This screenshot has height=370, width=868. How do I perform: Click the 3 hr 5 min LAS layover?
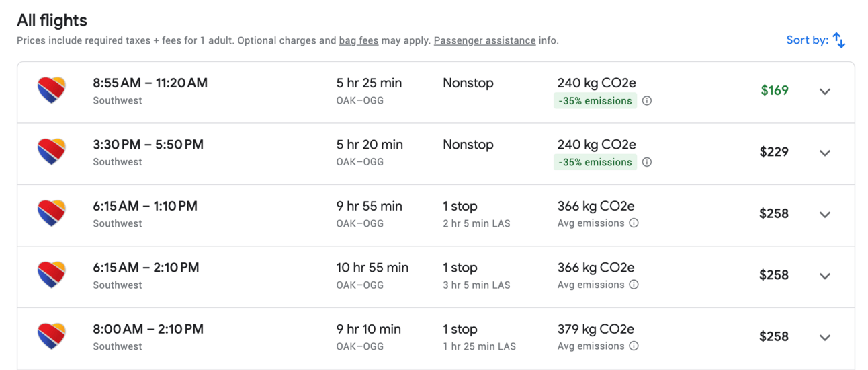click(x=476, y=285)
